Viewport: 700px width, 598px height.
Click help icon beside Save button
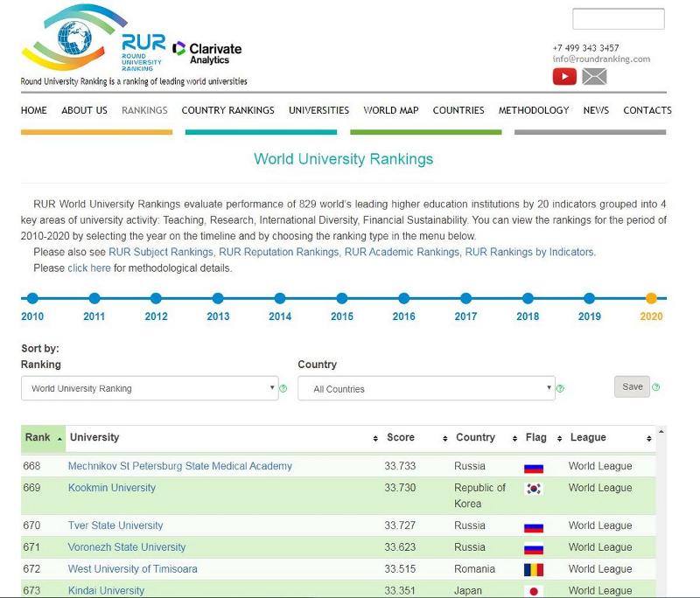click(x=655, y=387)
